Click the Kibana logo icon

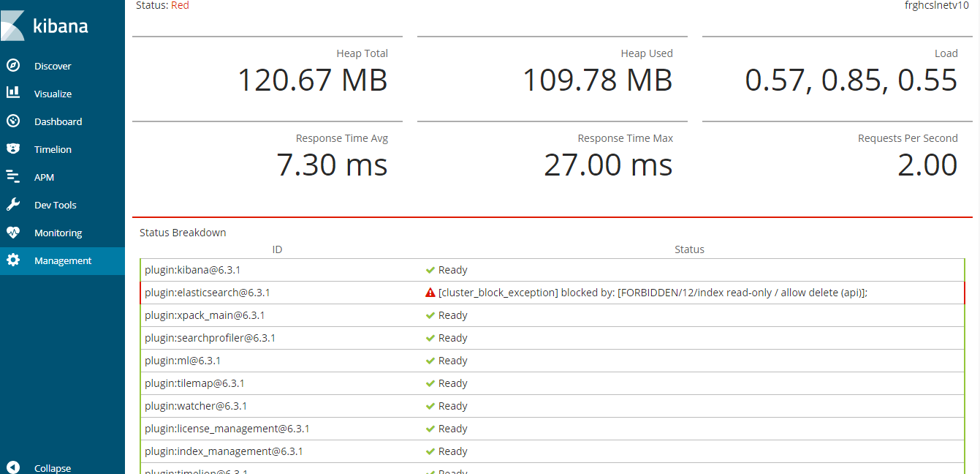(x=12, y=26)
